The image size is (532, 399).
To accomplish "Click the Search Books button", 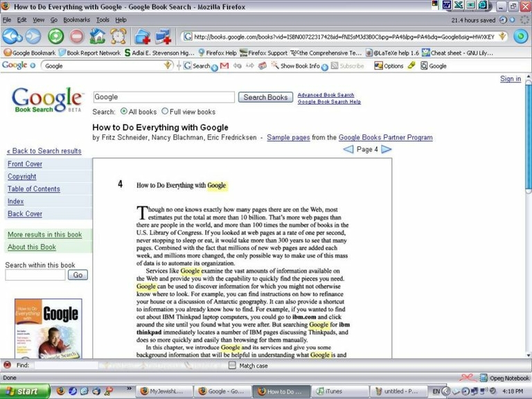I will tap(265, 97).
